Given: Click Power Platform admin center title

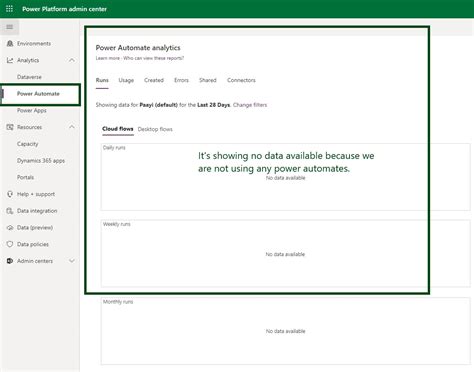Looking at the screenshot, I should coord(64,9).
